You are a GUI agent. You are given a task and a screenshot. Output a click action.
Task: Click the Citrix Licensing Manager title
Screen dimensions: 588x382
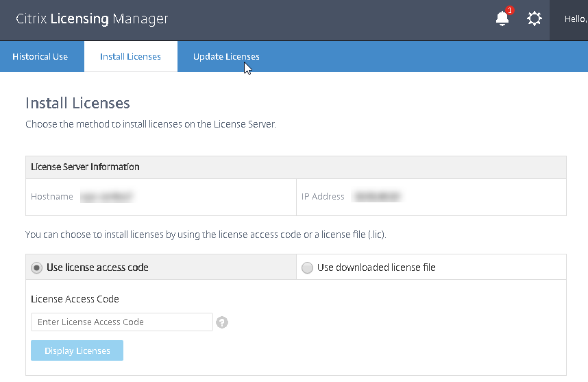tap(92, 19)
